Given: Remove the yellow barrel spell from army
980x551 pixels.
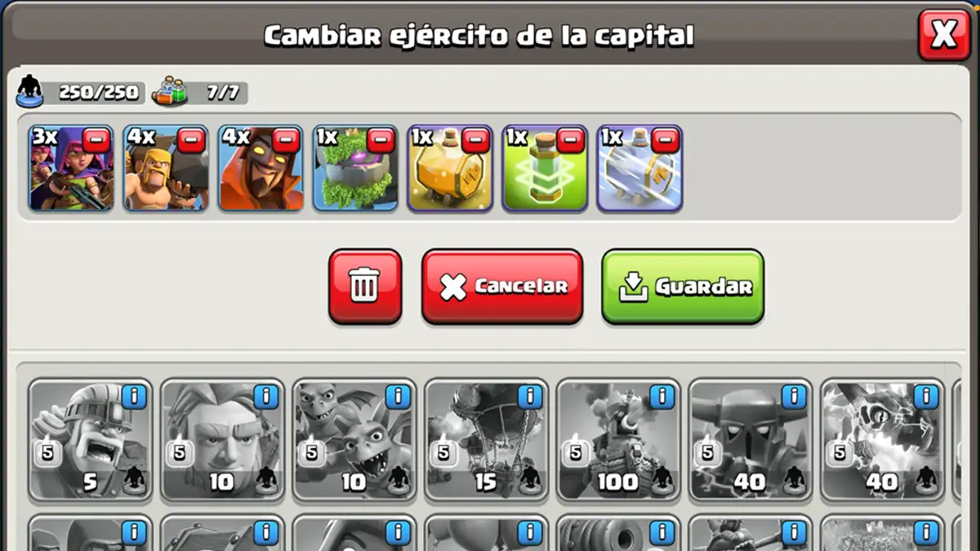Looking at the screenshot, I should click(476, 140).
